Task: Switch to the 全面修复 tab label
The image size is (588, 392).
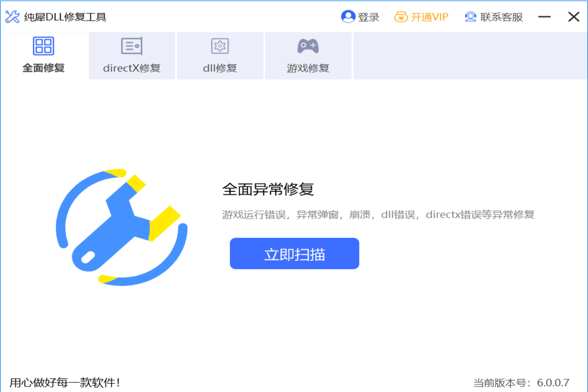Action: pyautogui.click(x=44, y=68)
